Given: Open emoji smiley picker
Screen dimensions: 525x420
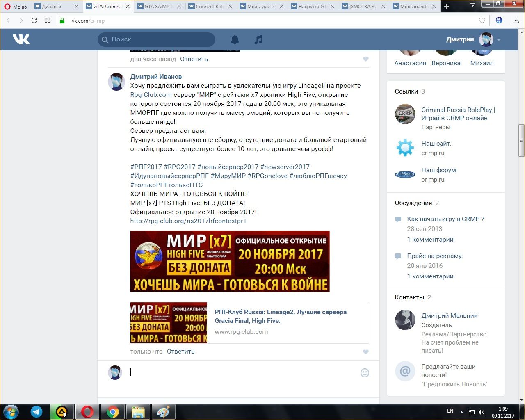Looking at the screenshot, I should tap(365, 373).
